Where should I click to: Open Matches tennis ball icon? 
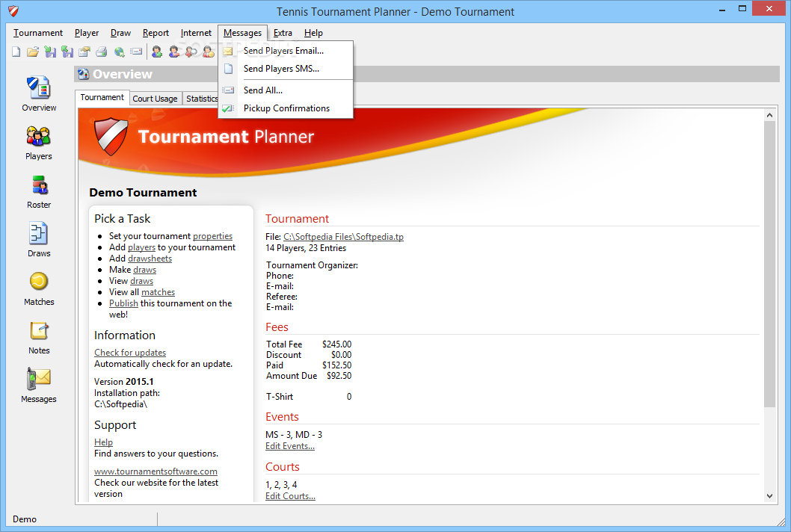[39, 282]
